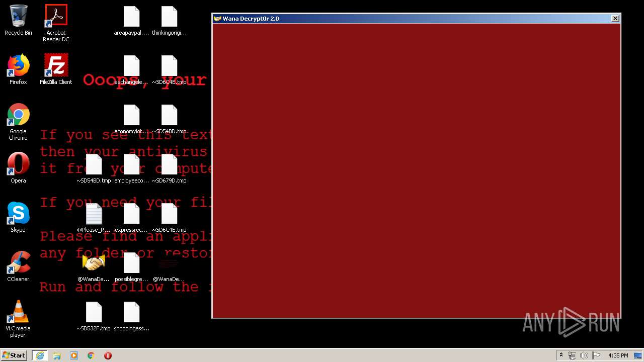Click the volume speaker tray icon

(584, 355)
